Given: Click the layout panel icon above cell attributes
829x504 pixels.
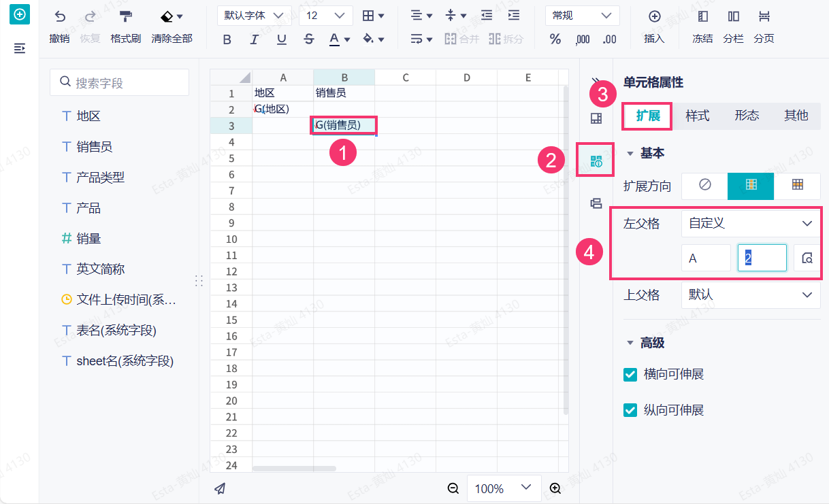Looking at the screenshot, I should (596, 118).
